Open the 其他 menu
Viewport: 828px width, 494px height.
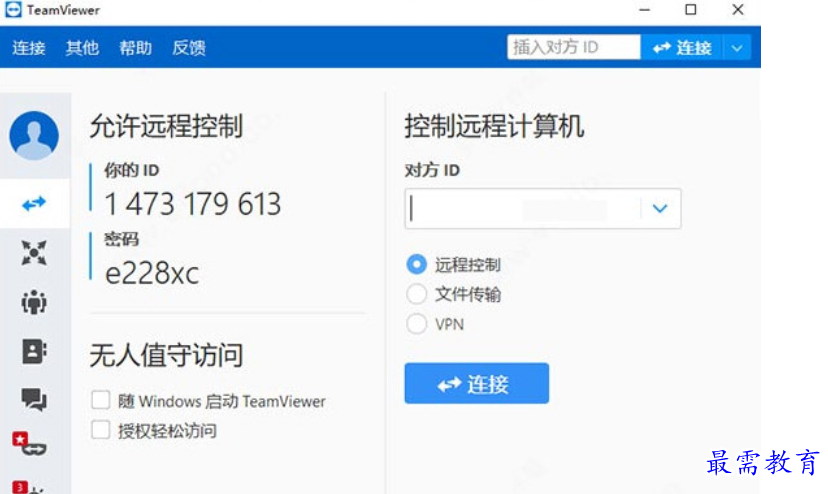click(x=82, y=48)
